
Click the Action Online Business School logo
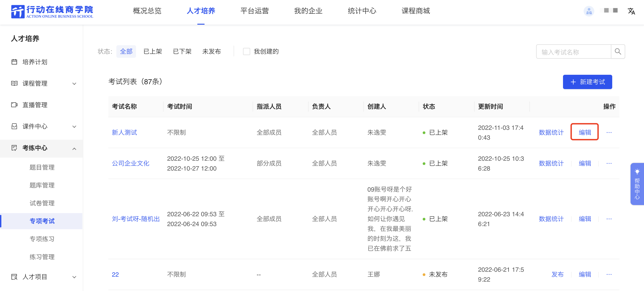52,11
